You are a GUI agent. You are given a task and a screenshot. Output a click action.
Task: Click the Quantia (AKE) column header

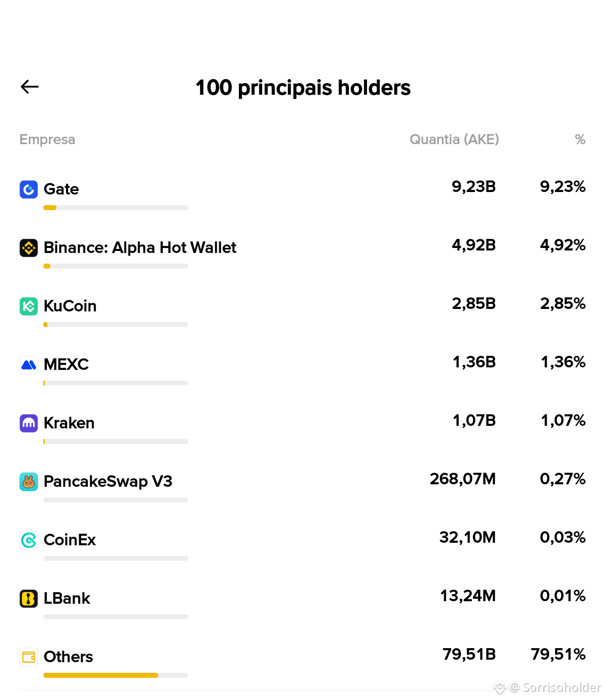454,140
